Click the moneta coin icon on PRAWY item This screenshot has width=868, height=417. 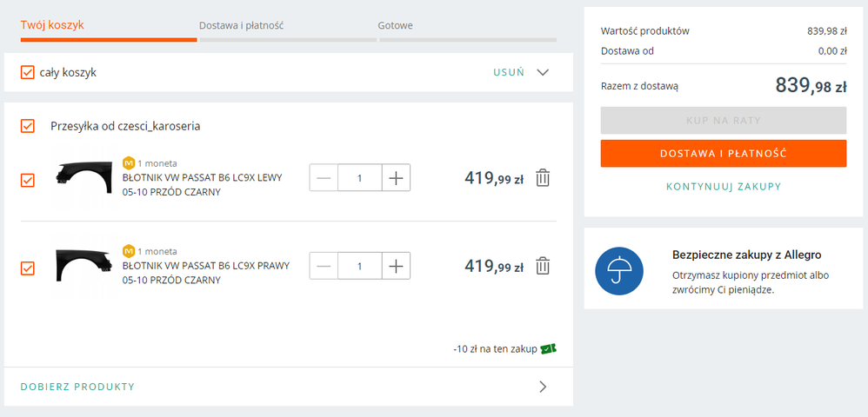[129, 251]
